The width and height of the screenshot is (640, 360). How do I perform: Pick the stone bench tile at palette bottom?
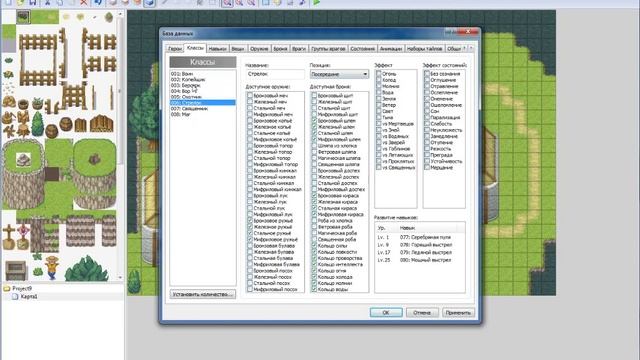tap(16, 271)
